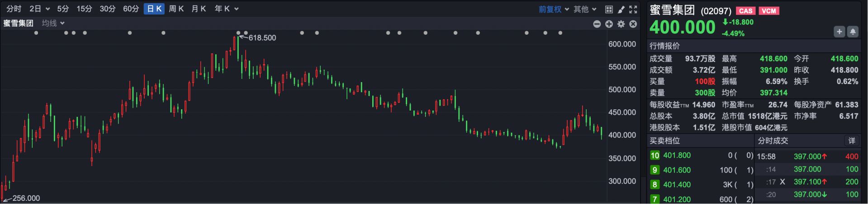Close the chart indicator bar
868x204 pixels.
633,24
